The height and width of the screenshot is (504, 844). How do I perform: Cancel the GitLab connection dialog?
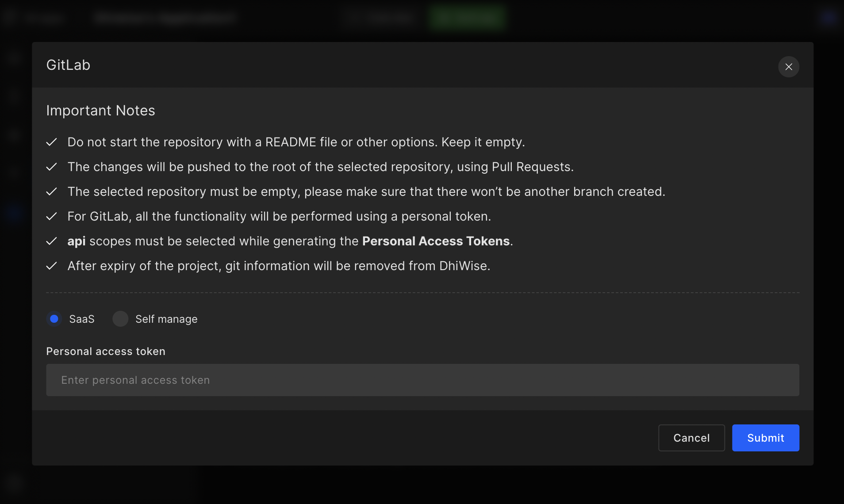tap(691, 438)
